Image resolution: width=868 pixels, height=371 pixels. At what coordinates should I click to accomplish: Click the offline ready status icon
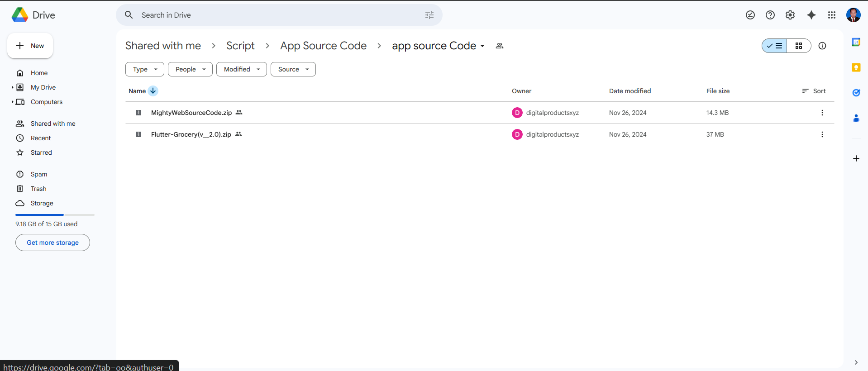(x=750, y=15)
